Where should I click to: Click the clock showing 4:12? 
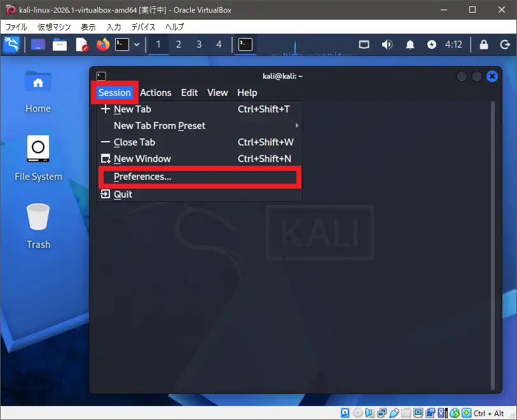coord(453,44)
